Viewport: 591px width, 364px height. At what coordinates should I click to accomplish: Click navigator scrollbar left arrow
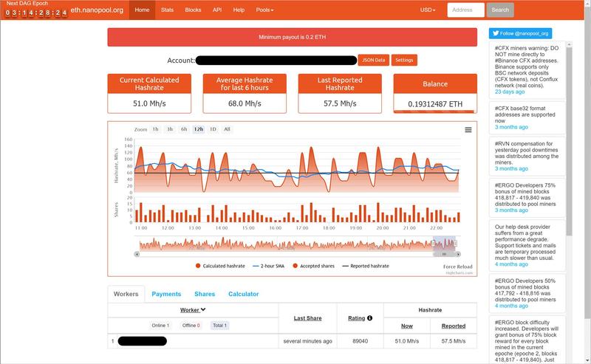137,254
